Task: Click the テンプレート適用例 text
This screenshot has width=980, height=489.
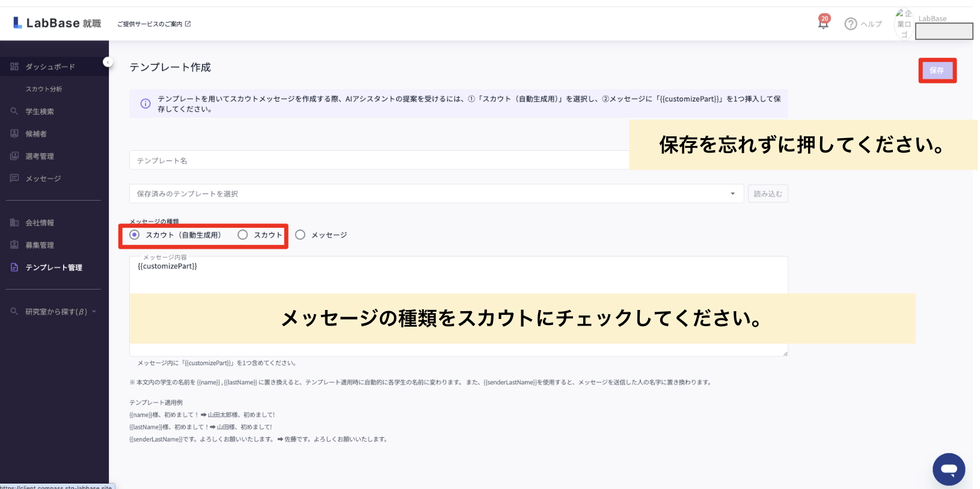Action: pyautogui.click(x=156, y=402)
